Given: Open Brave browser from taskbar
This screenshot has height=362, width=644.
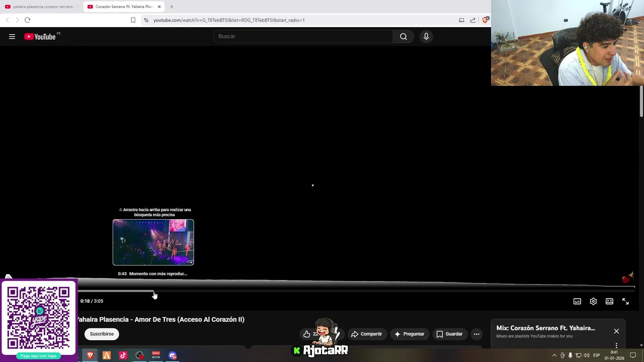Looking at the screenshot, I should click(90, 355).
